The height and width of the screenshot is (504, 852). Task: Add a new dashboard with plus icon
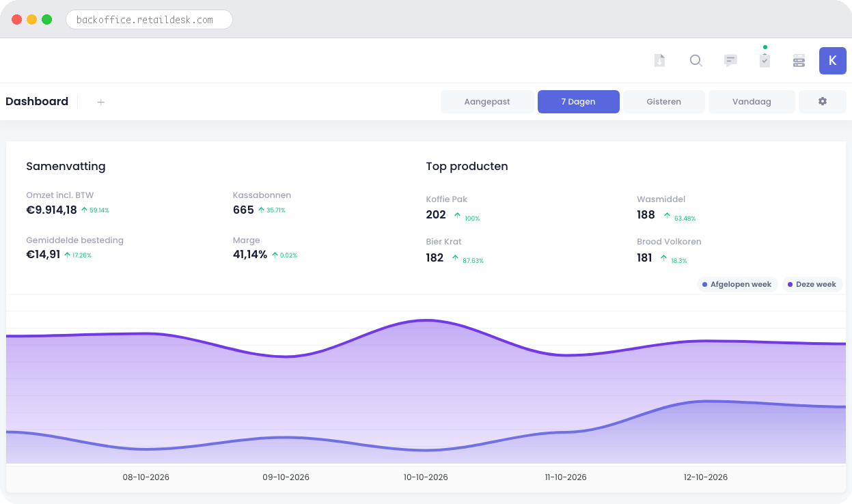[x=100, y=102]
